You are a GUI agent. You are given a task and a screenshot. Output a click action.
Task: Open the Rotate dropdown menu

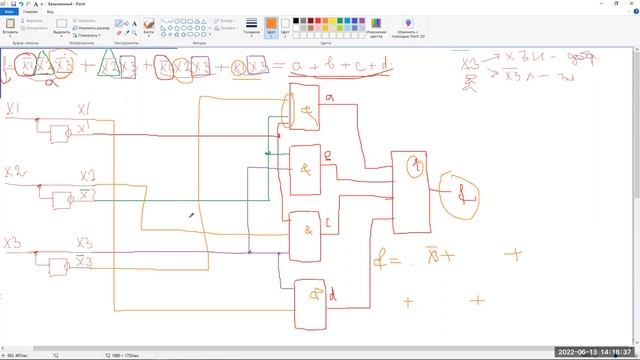(87, 35)
